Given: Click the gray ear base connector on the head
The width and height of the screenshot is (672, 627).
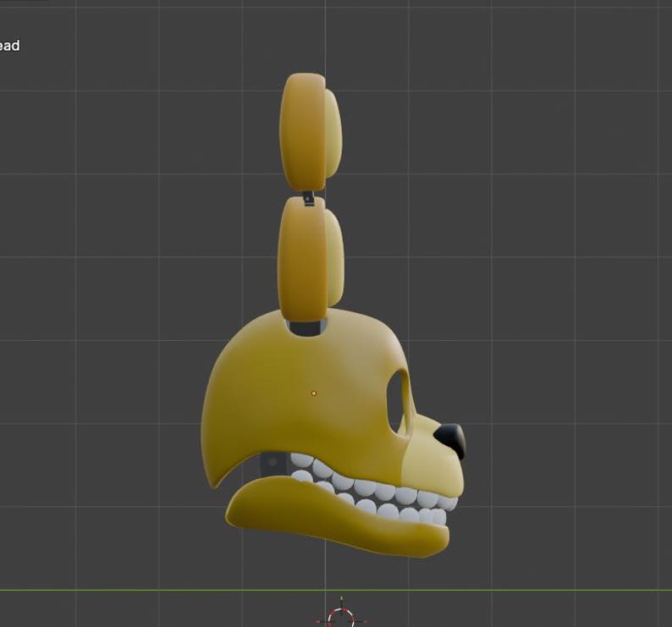Looking at the screenshot, I should tap(307, 327).
